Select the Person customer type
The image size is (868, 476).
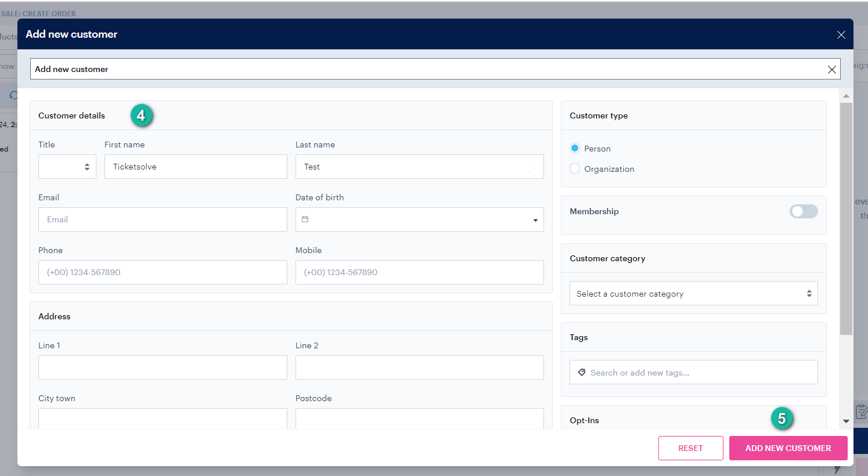click(575, 148)
